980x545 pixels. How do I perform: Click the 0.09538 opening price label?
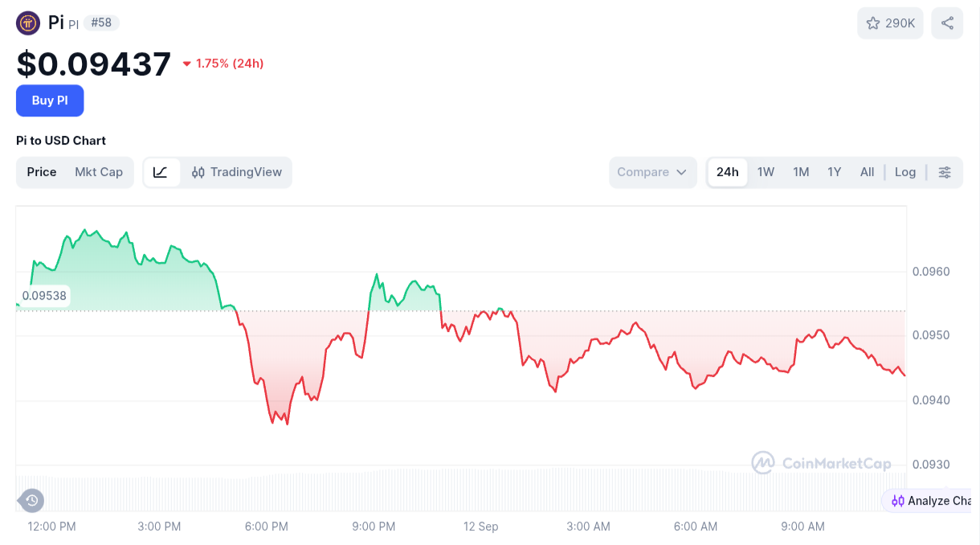[44, 295]
